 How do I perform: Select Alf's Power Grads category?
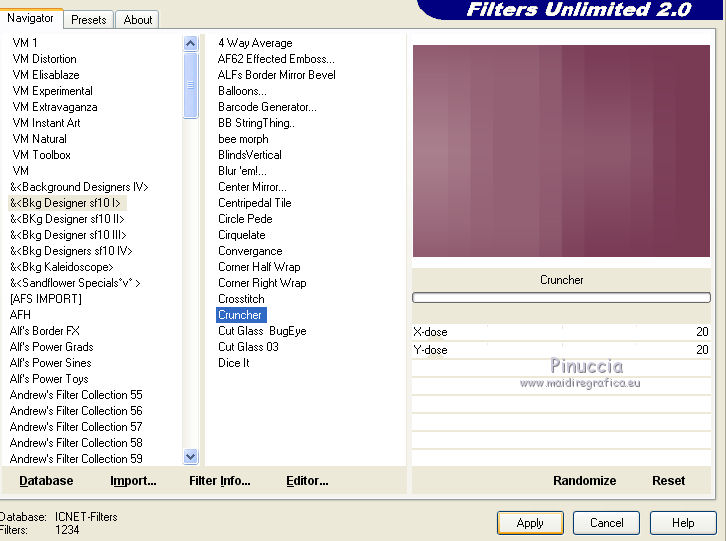point(51,346)
